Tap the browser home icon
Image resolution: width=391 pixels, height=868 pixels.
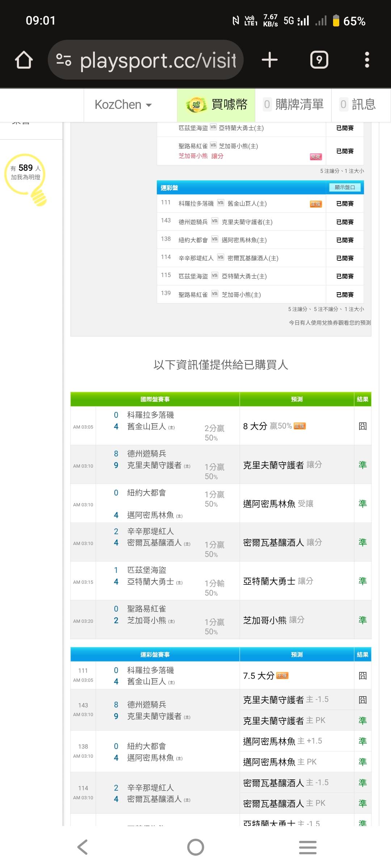pos(24,60)
